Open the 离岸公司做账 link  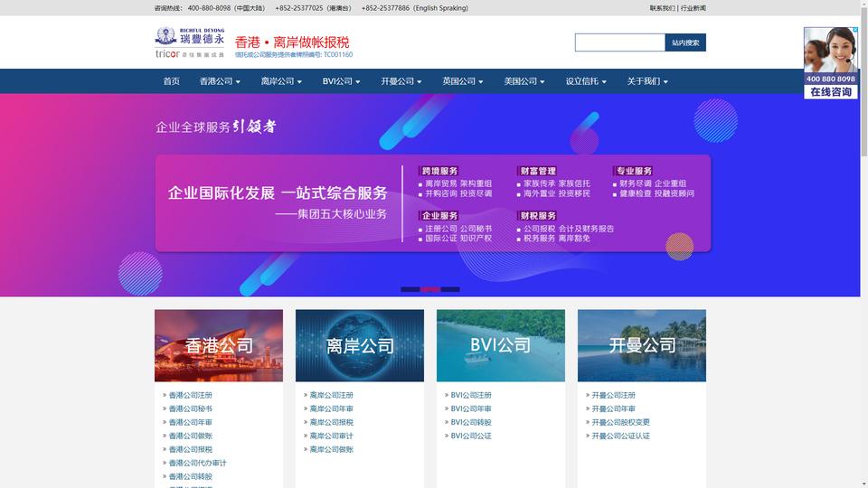tap(332, 449)
